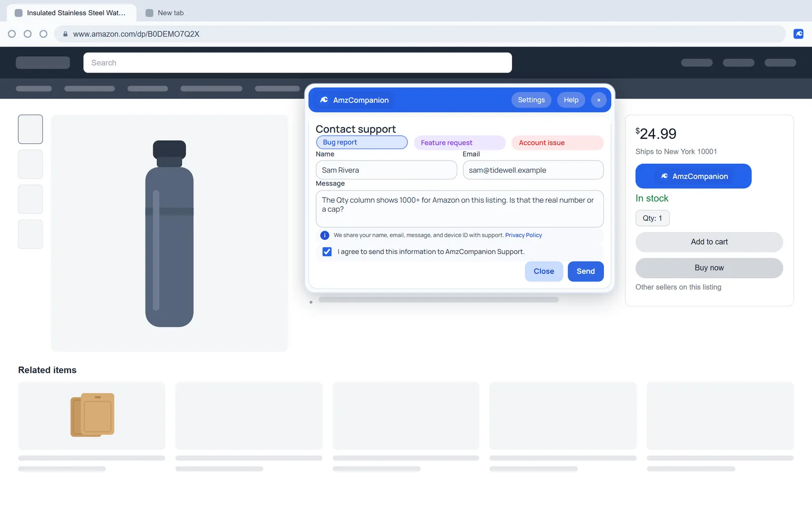The image size is (812, 508).
Task: Click Buy now
Action: [709, 268]
